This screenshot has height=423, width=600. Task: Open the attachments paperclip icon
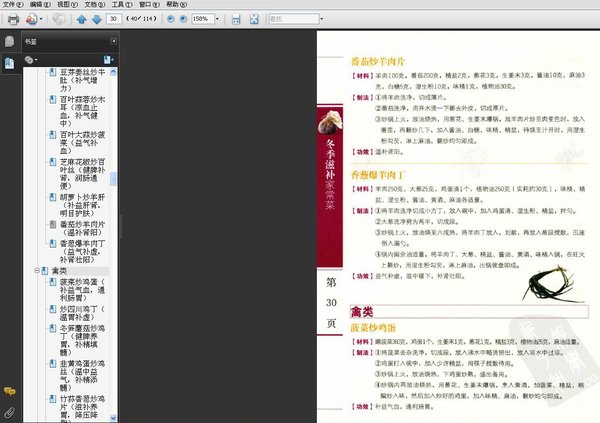pos(10,412)
